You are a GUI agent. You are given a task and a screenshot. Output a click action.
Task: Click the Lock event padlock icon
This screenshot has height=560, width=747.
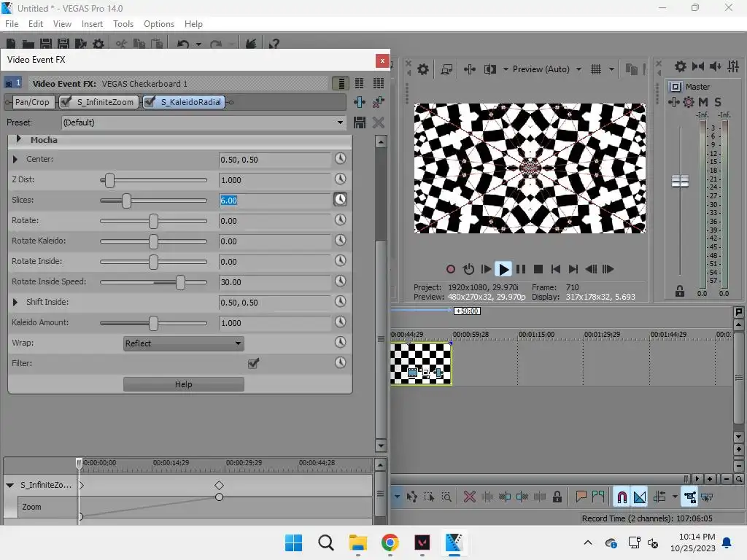point(557,497)
